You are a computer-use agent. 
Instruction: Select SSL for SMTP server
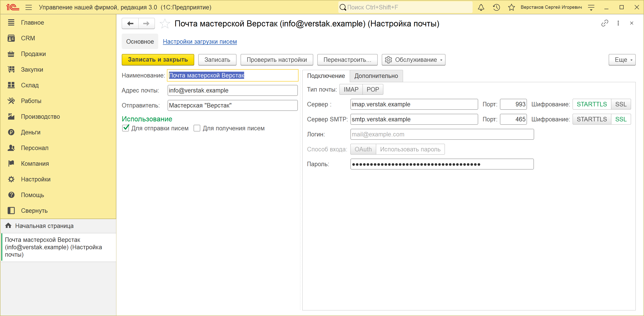621,119
